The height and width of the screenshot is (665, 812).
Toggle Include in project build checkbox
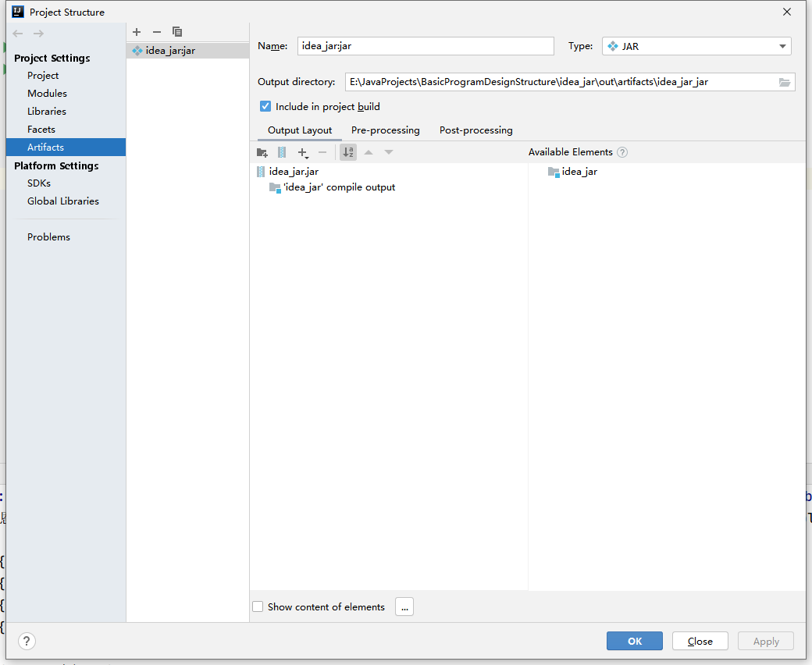point(265,107)
